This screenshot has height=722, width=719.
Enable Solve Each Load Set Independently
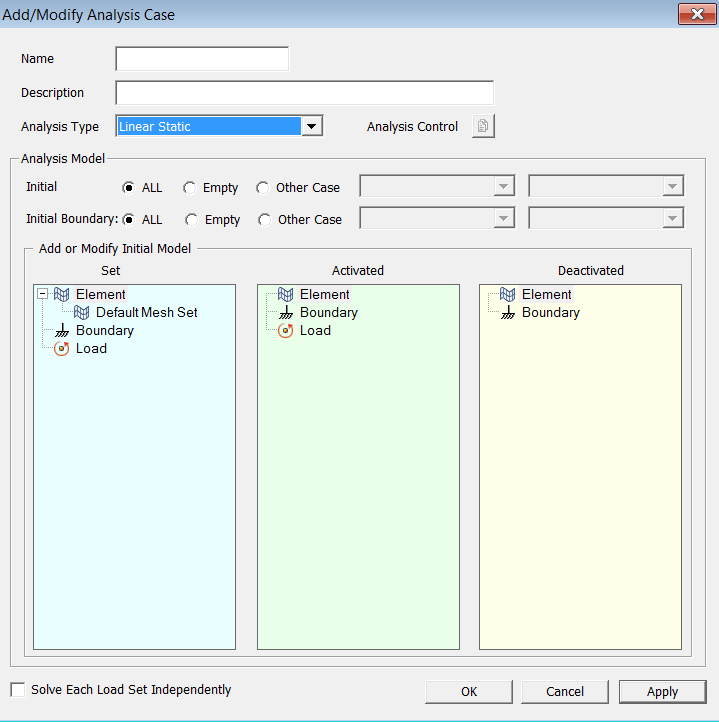(x=18, y=690)
